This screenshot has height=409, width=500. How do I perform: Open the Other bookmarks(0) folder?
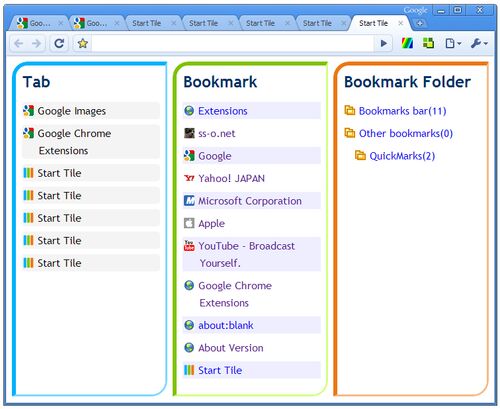(406, 133)
